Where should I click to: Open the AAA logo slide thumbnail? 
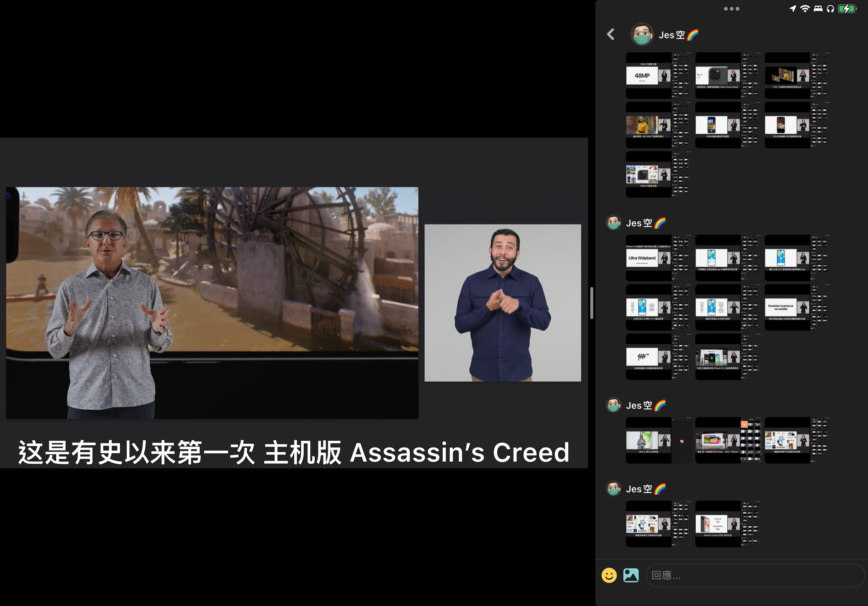point(659,357)
